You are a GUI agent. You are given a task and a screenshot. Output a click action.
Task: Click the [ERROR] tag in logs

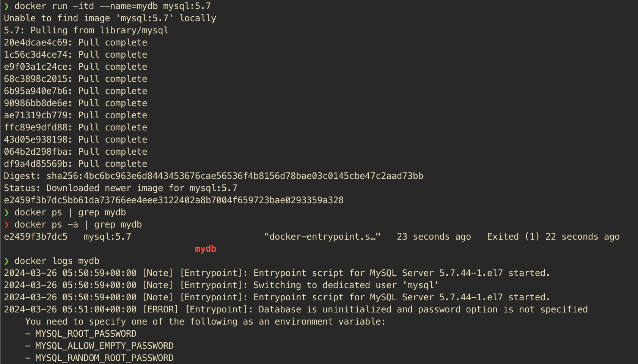[x=160, y=310]
